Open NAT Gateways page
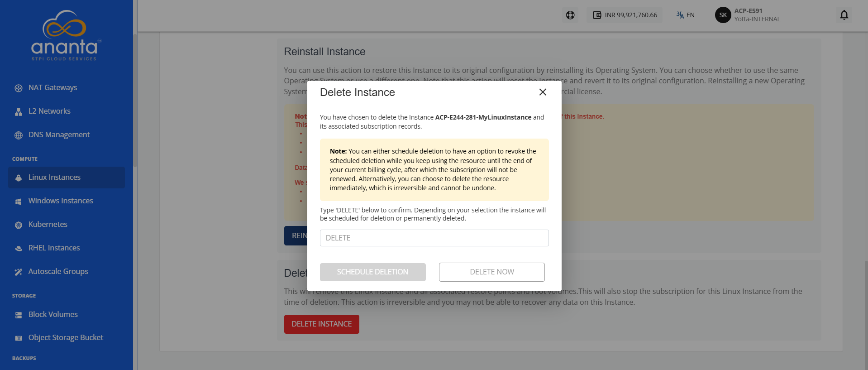The height and width of the screenshot is (370, 868). coord(52,87)
